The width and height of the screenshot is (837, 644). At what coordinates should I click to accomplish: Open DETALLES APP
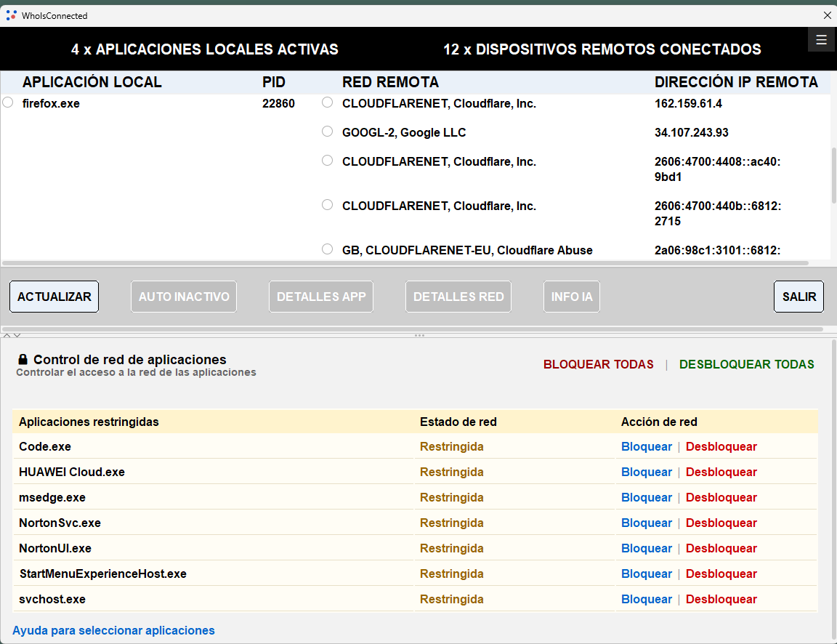click(x=321, y=297)
